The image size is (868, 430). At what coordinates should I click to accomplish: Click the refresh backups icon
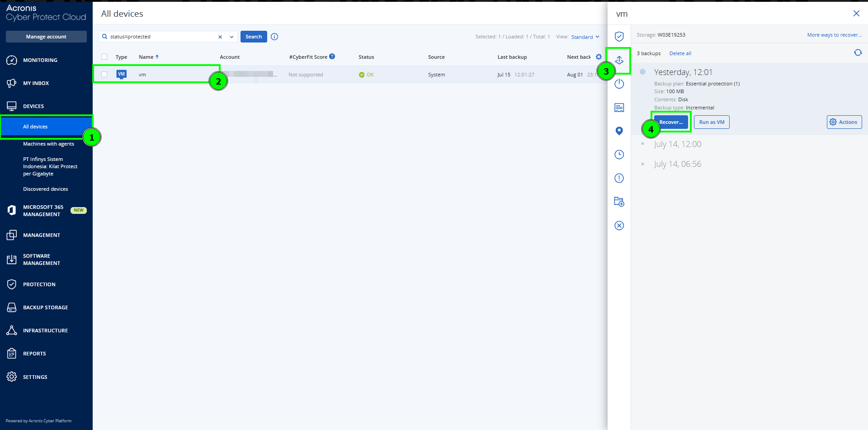pos(858,53)
